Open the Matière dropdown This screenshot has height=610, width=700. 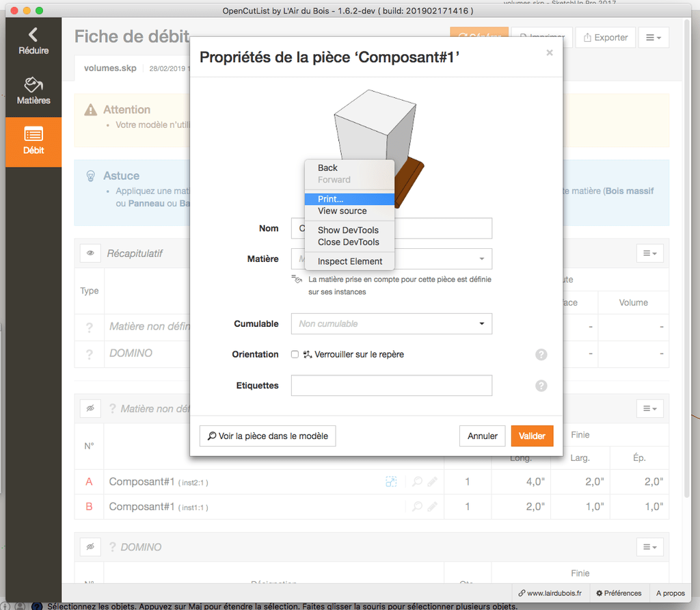coord(392,258)
